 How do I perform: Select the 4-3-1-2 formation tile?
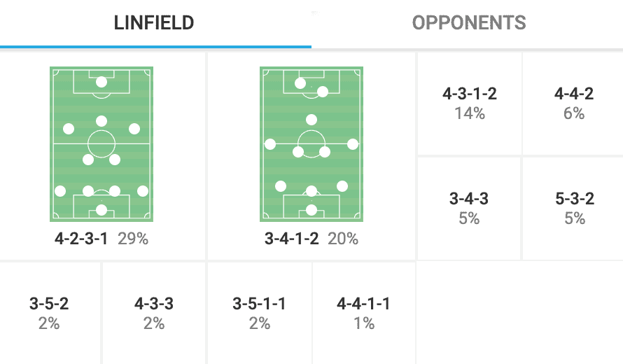pos(469,103)
